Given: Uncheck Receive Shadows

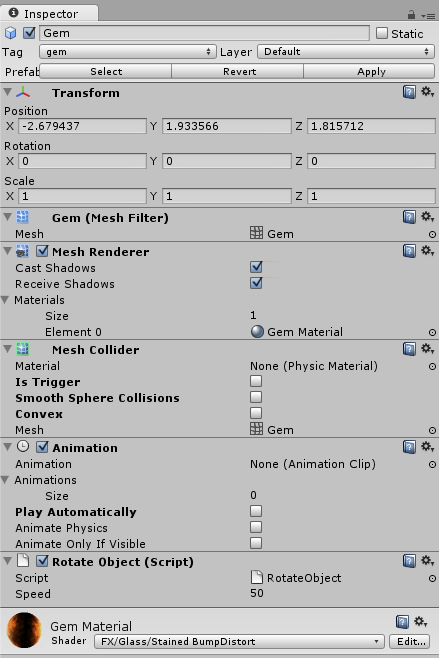Looking at the screenshot, I should pyautogui.click(x=256, y=283).
